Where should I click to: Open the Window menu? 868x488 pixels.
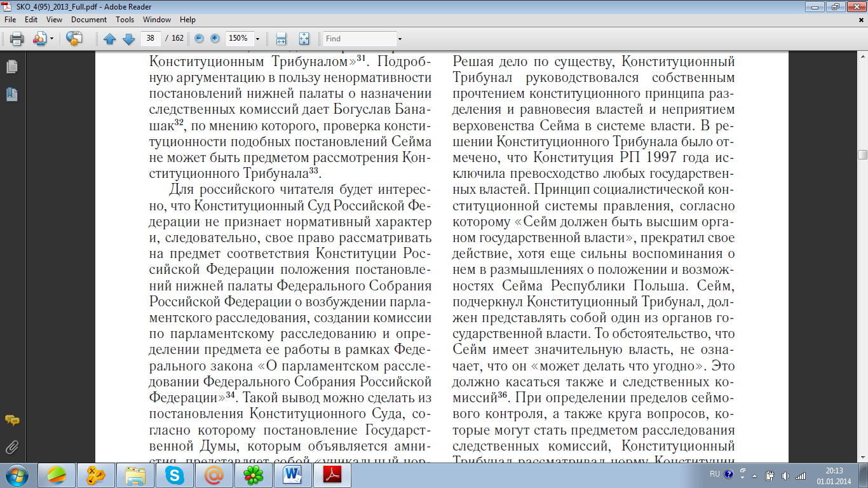click(x=157, y=20)
